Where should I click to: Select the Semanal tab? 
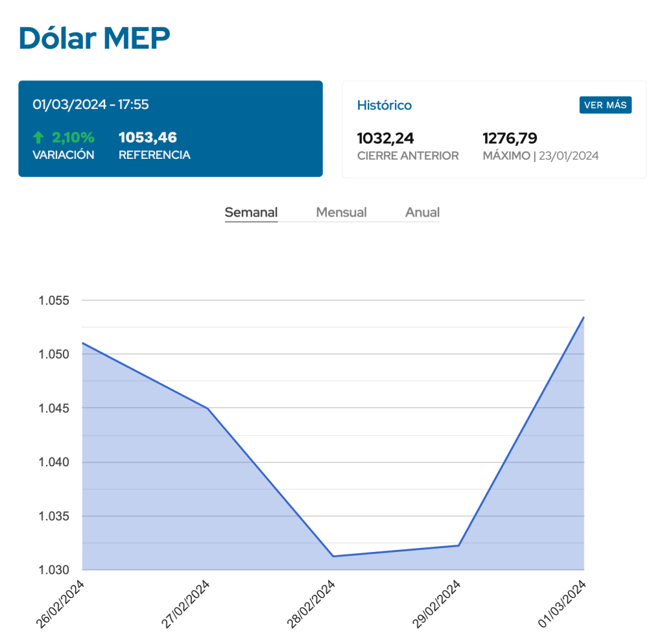251,212
